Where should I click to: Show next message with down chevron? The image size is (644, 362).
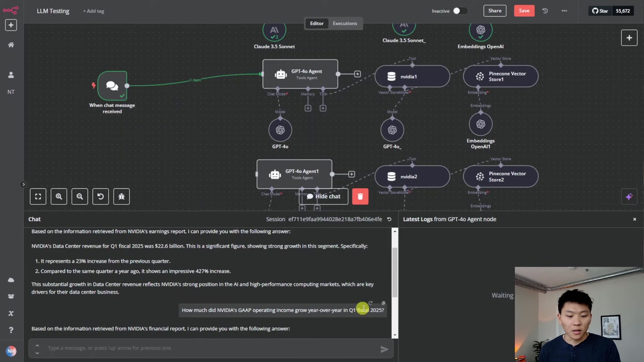[x=37, y=353]
